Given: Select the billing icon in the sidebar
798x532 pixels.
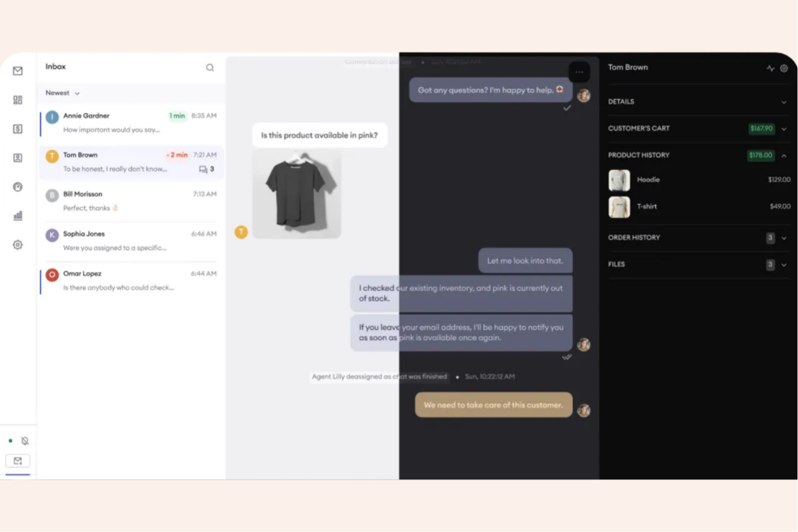Looking at the screenshot, I should point(18,129).
